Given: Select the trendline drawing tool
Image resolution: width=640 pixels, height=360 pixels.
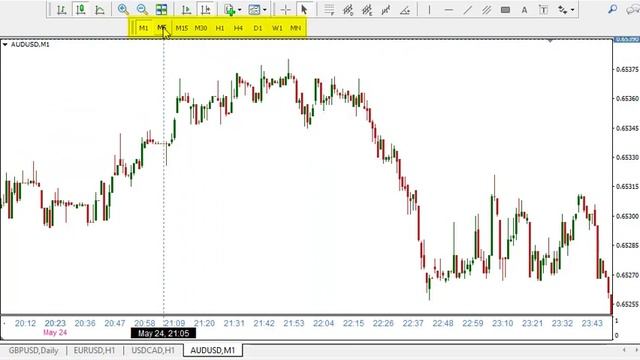Looking at the screenshot, I should click(468, 9).
